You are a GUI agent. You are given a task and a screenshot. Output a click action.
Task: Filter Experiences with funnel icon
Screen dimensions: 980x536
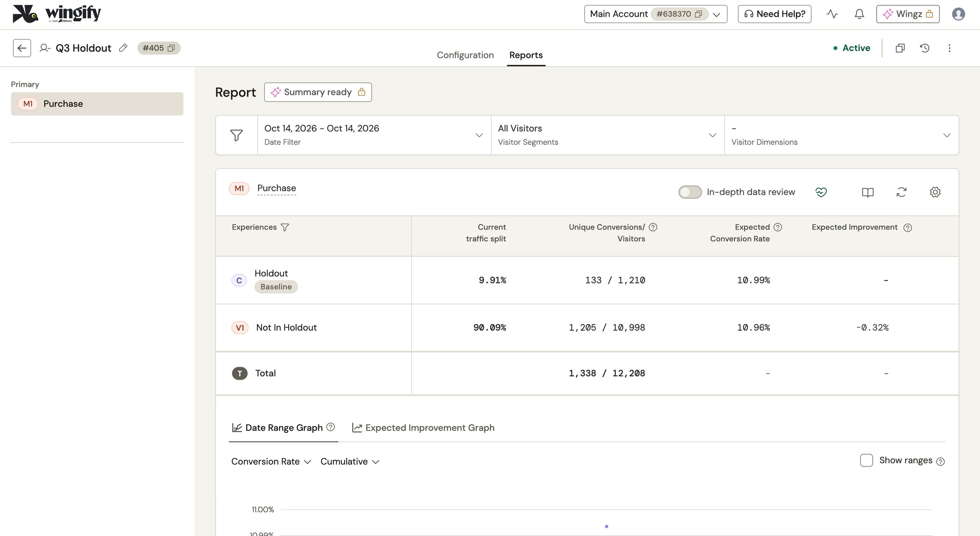[x=285, y=227]
